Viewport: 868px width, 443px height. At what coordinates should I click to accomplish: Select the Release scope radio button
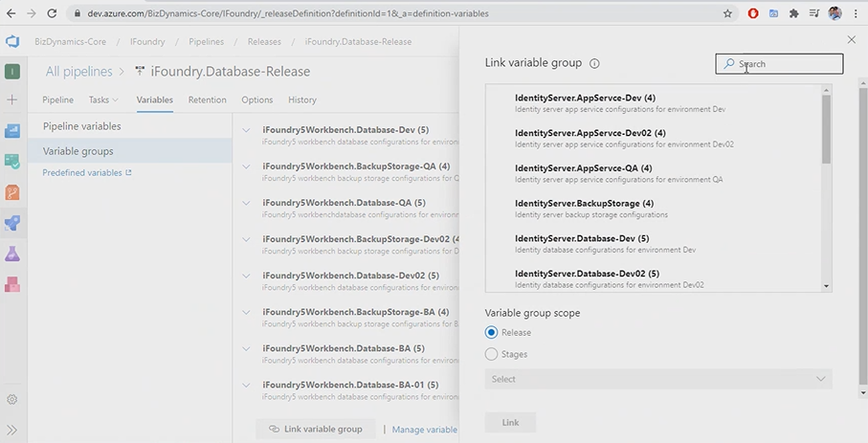(x=491, y=332)
